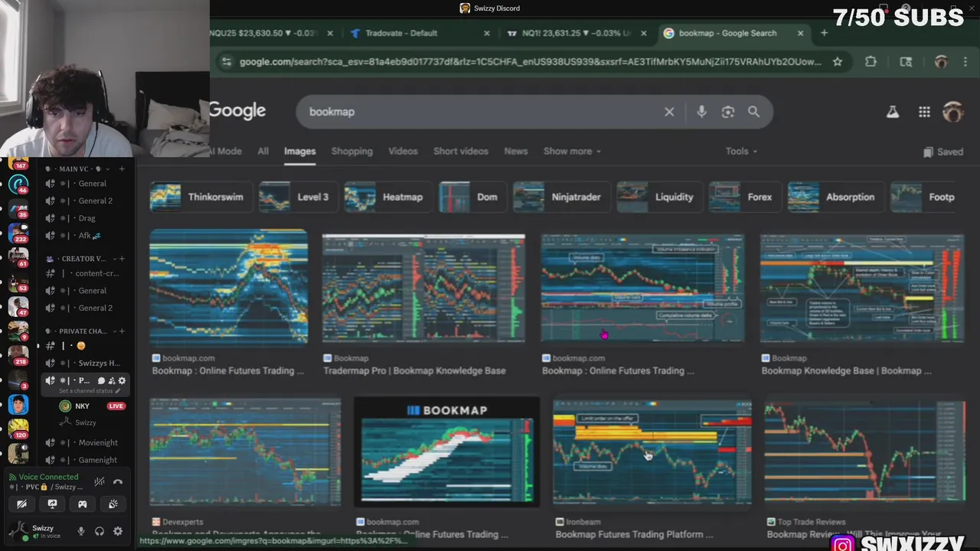Toggle Discord screen share

pos(52,504)
